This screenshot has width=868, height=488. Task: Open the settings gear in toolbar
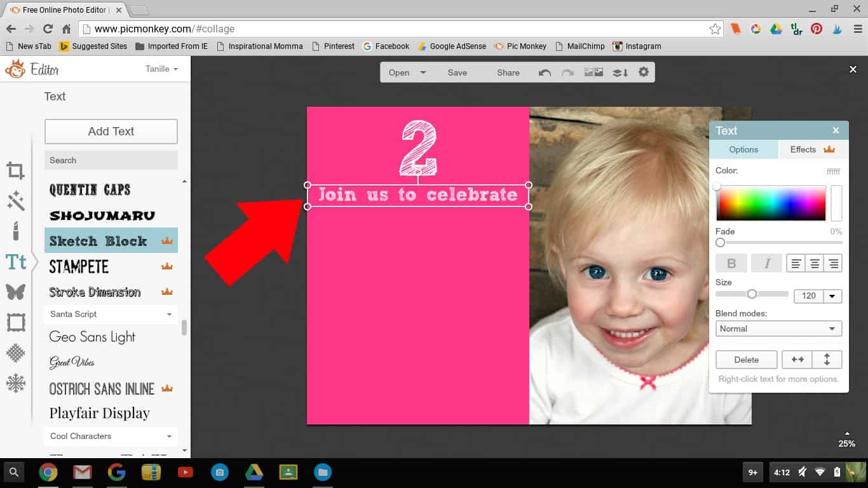(x=644, y=72)
